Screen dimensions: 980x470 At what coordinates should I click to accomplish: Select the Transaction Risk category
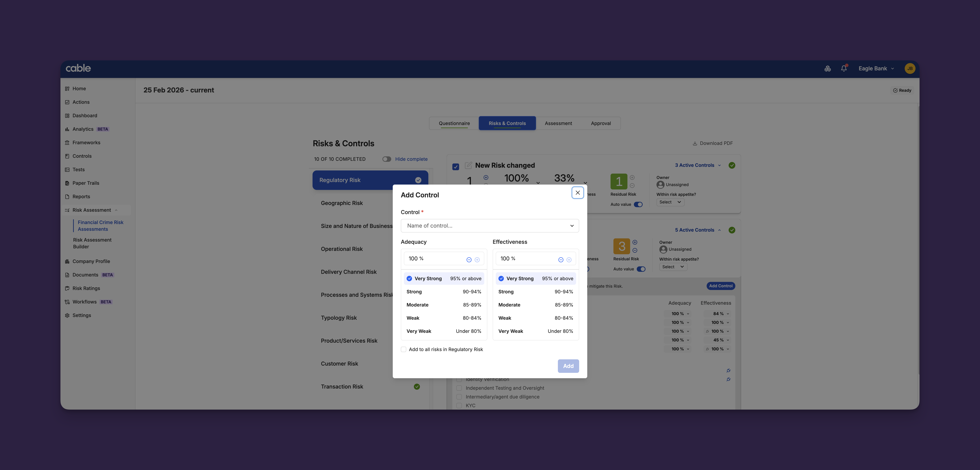pyautogui.click(x=370, y=386)
